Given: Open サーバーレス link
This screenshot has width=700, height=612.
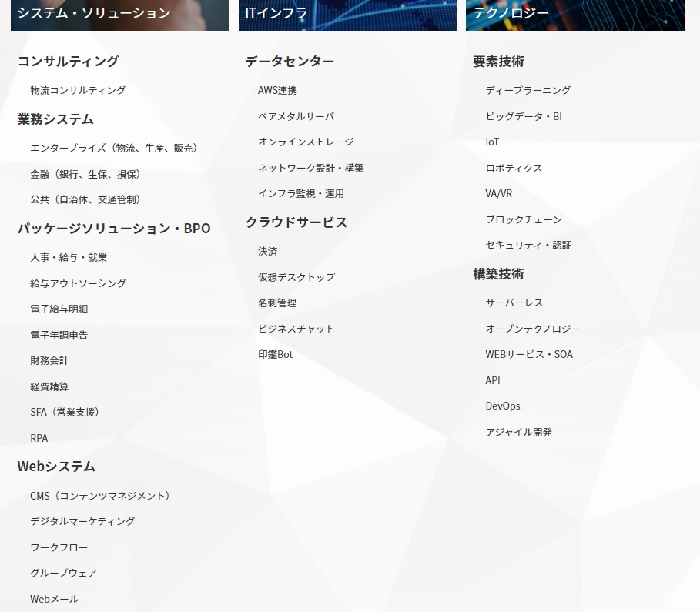Looking at the screenshot, I should point(514,303).
